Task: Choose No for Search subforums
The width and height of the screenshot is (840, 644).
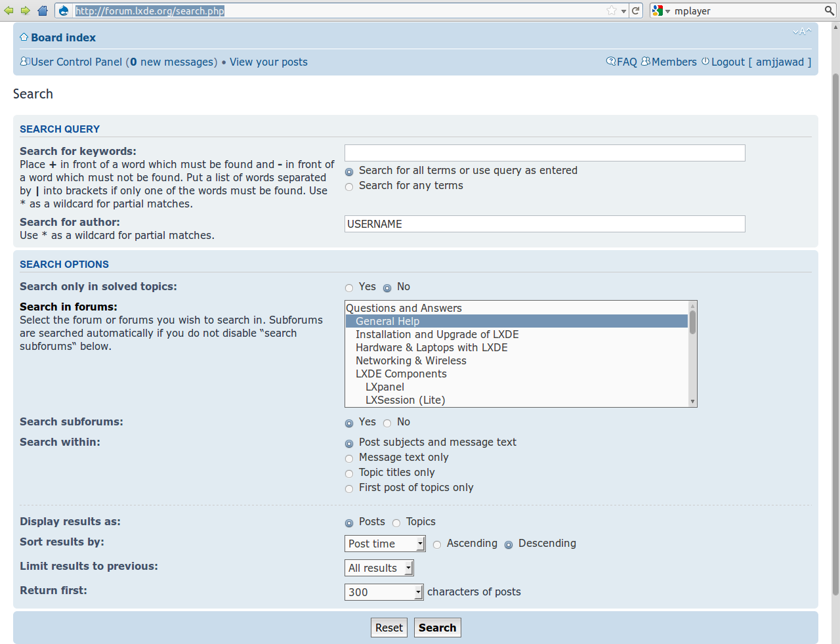Action: (387, 423)
